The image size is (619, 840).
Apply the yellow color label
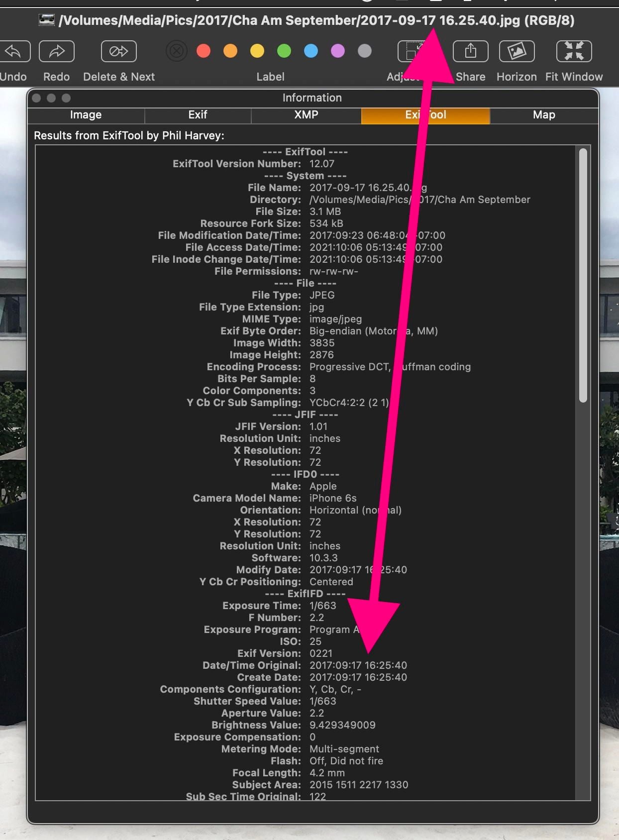pyautogui.click(x=257, y=51)
